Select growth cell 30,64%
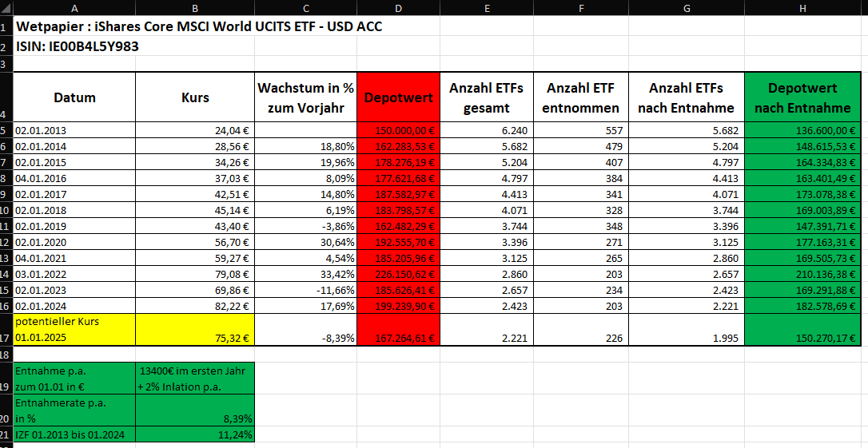The image size is (868, 448). (x=305, y=242)
